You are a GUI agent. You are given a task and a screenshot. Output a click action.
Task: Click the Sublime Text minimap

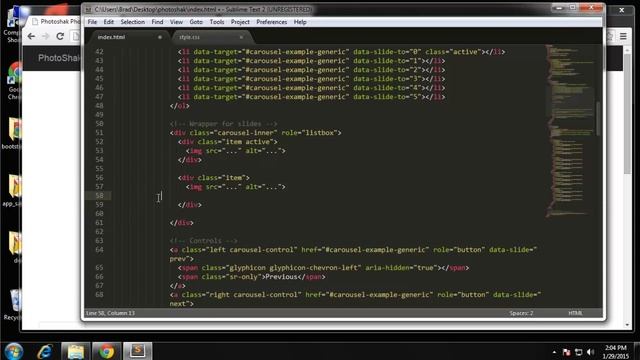(x=569, y=131)
